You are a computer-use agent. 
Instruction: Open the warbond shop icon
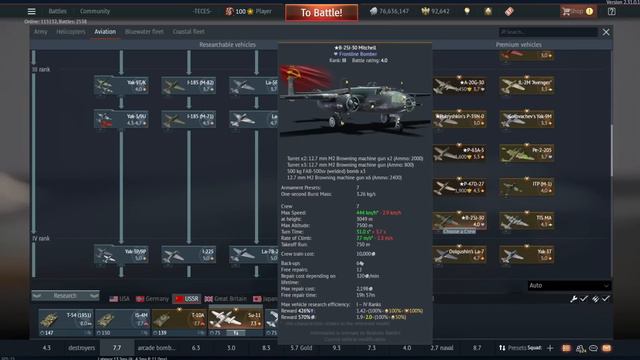tap(488, 11)
